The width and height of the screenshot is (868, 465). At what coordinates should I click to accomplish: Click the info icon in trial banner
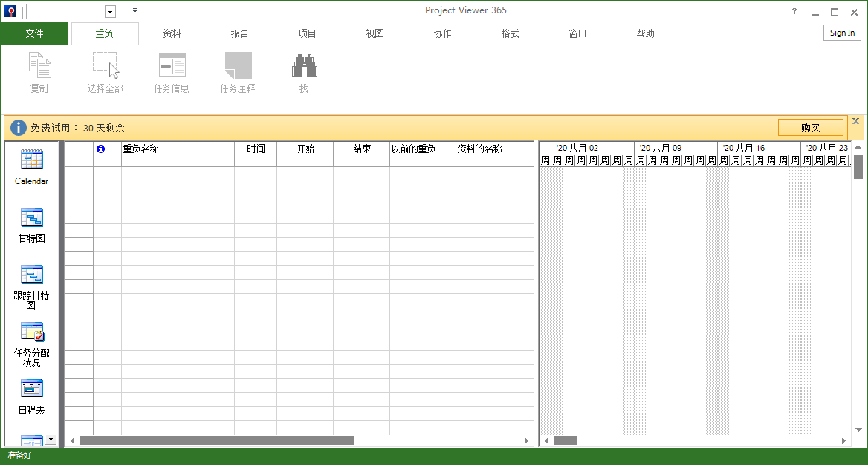coord(19,128)
